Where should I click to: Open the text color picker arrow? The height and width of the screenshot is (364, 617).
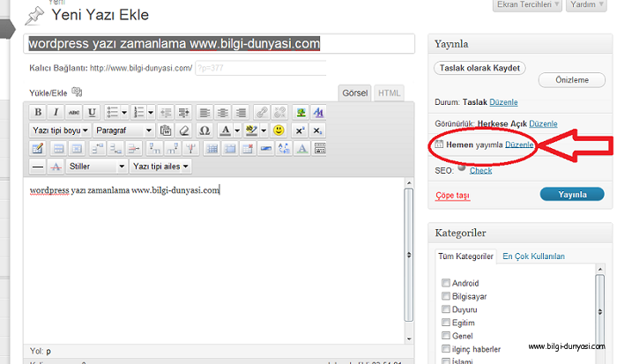[237, 130]
